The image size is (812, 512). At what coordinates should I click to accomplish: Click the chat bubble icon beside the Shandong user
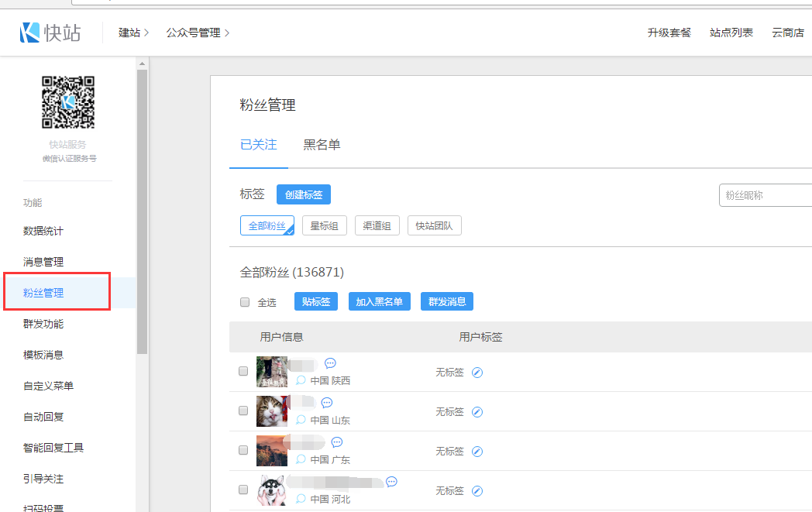[327, 403]
